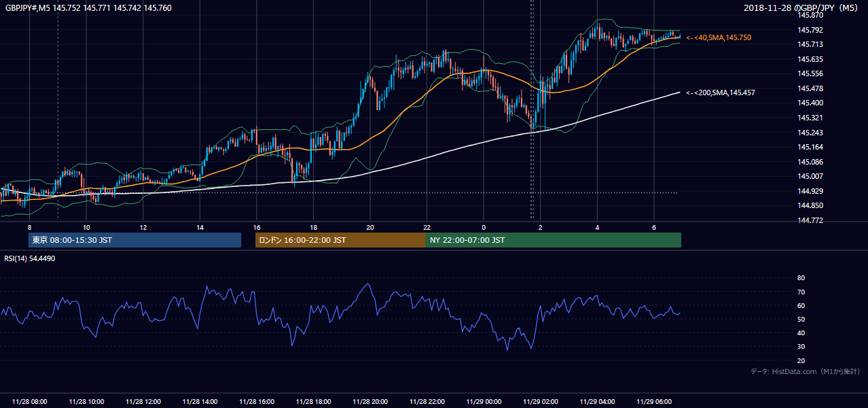This screenshot has height=408, width=868.
Task: Click the RSI(14) 54.4490 indicator label
Action: coord(29,258)
